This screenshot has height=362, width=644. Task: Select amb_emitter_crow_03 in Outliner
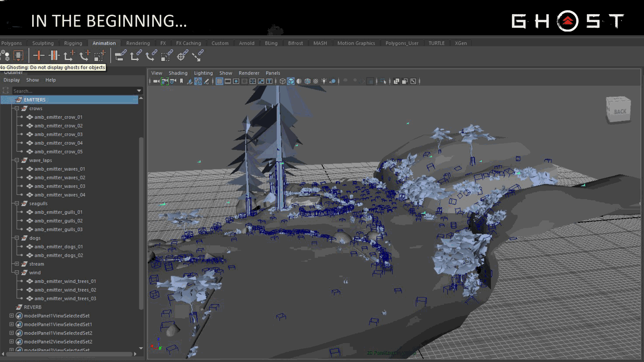(58, 134)
